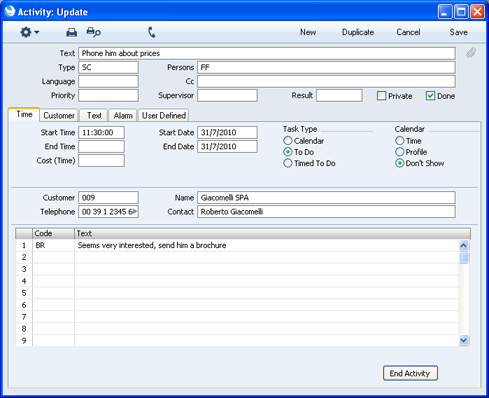The height and width of the screenshot is (398, 489).
Task: Click the Result input field
Action: point(339,95)
